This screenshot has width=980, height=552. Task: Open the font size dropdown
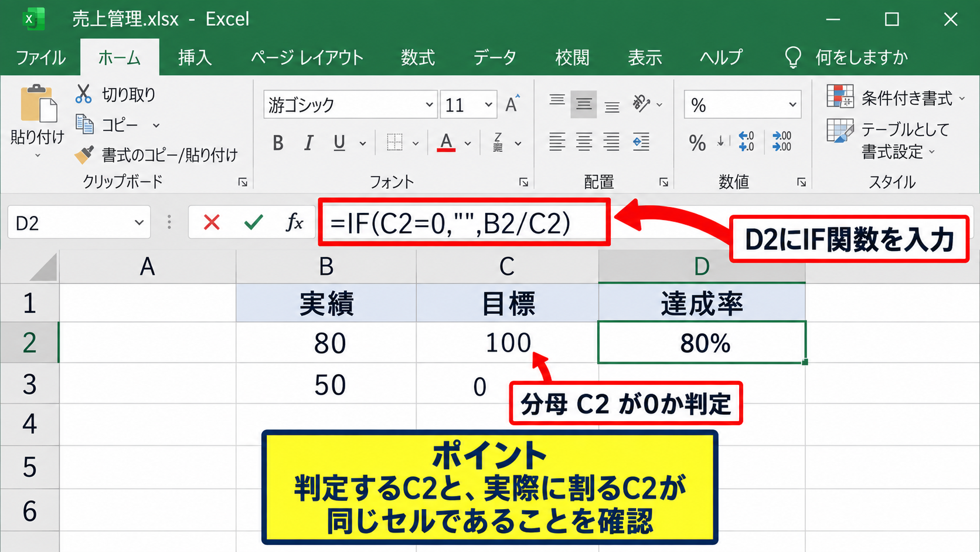pyautogui.click(x=488, y=104)
